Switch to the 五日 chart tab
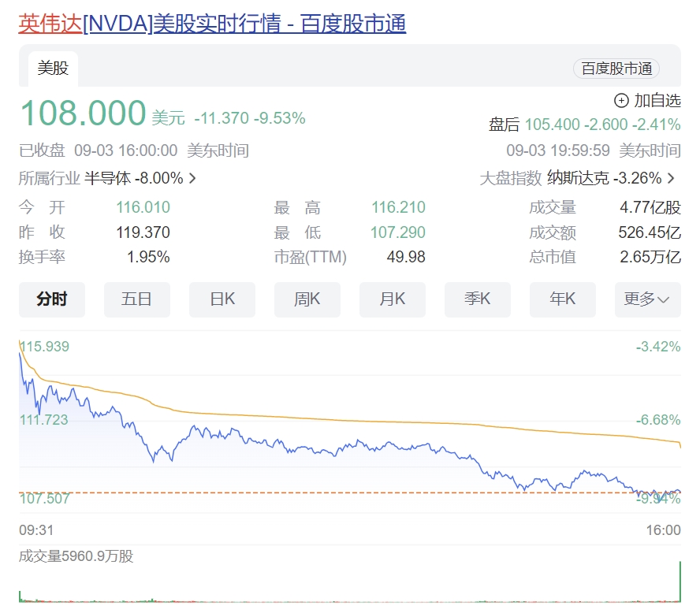 (137, 299)
